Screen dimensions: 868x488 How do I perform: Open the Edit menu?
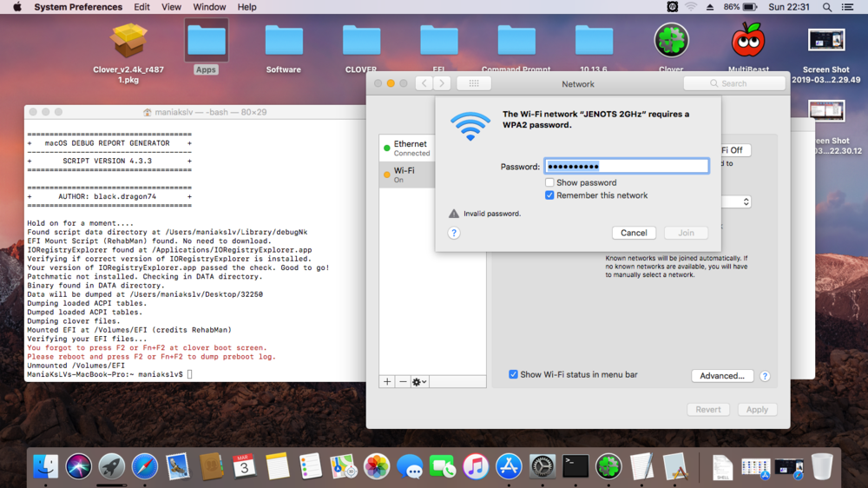141,7
